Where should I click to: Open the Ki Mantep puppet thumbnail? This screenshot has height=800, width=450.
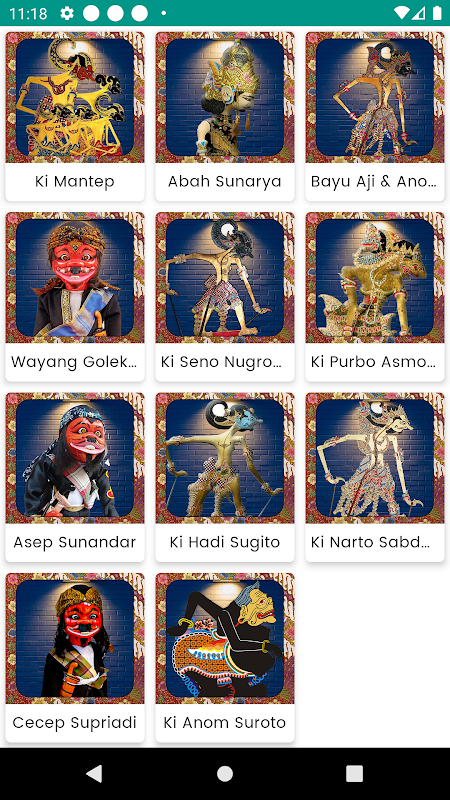[x=75, y=97]
